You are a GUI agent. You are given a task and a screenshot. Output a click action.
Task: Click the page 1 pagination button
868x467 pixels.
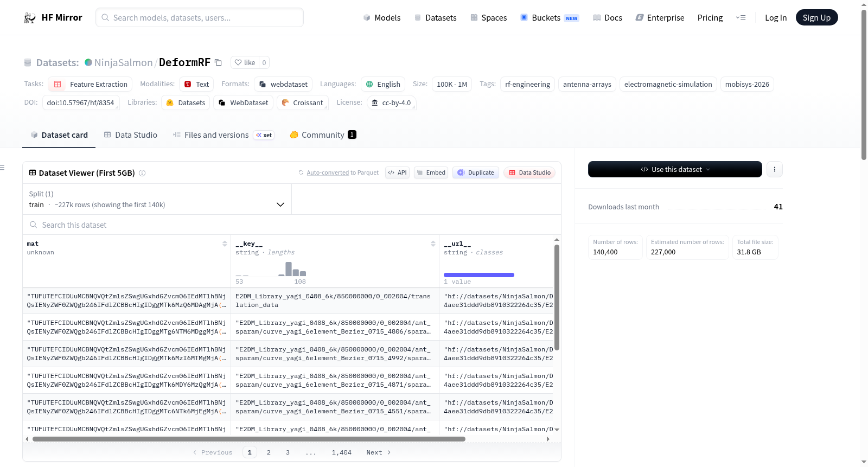(x=250, y=453)
